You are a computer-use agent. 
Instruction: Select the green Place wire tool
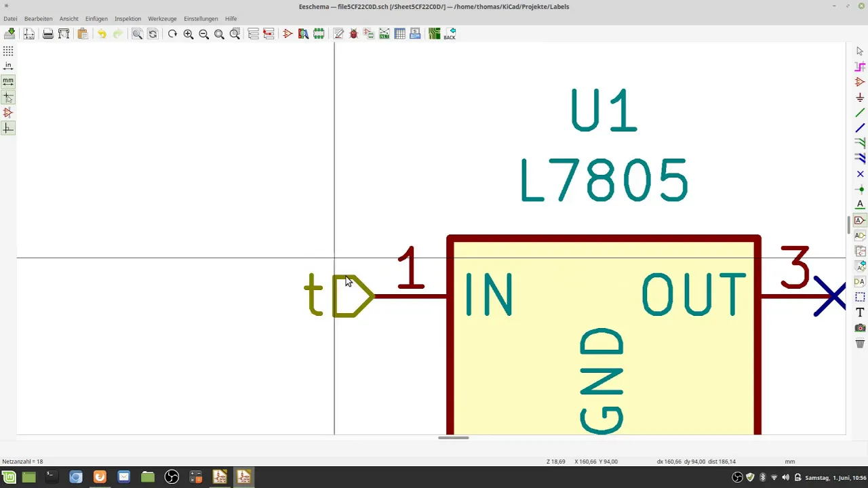[860, 113]
